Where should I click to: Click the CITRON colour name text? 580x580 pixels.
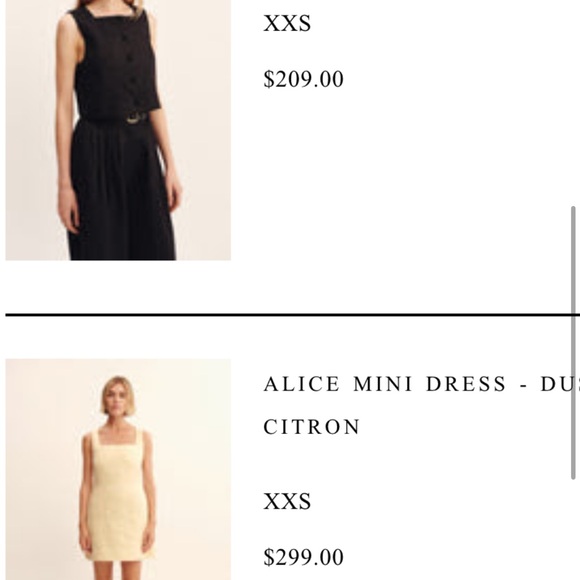point(311,427)
